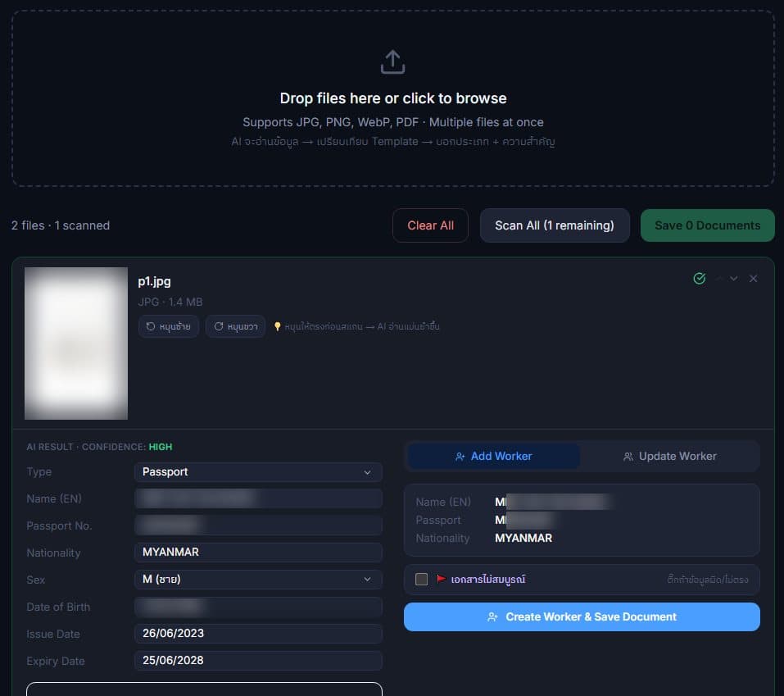This screenshot has width=784, height=696.
Task: Click the Name (EN) input field
Action: coord(259,499)
